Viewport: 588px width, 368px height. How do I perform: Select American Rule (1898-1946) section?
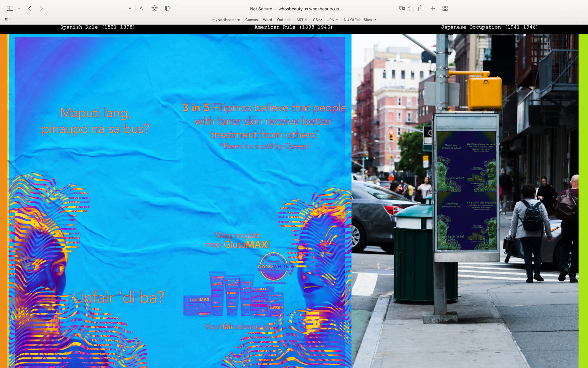pos(293,27)
